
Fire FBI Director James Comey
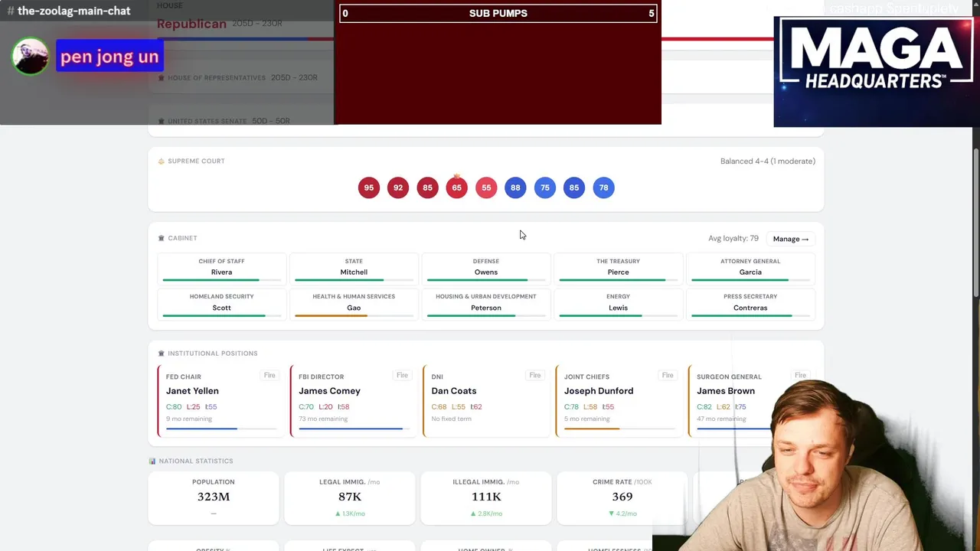tap(402, 375)
